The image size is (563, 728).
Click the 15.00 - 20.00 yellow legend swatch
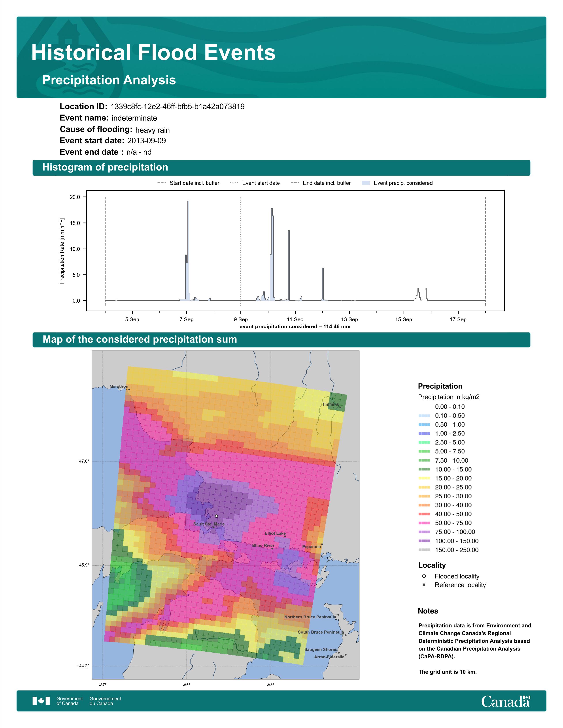coord(424,478)
